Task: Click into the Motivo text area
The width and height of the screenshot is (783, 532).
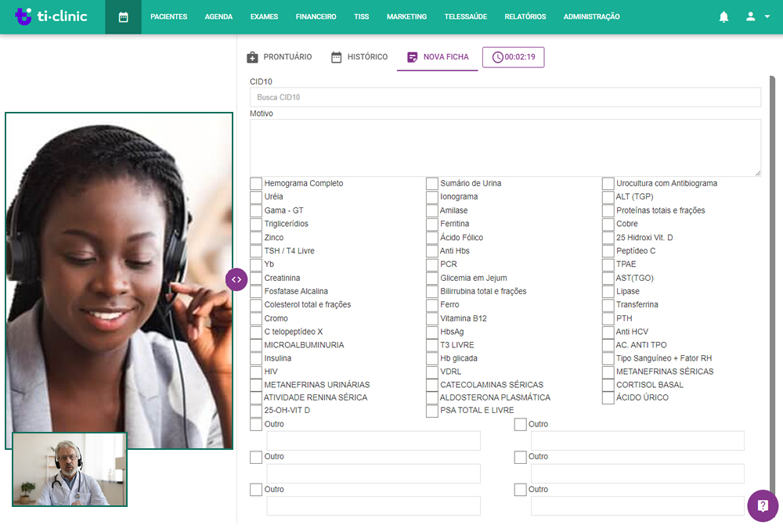Action: [x=505, y=148]
